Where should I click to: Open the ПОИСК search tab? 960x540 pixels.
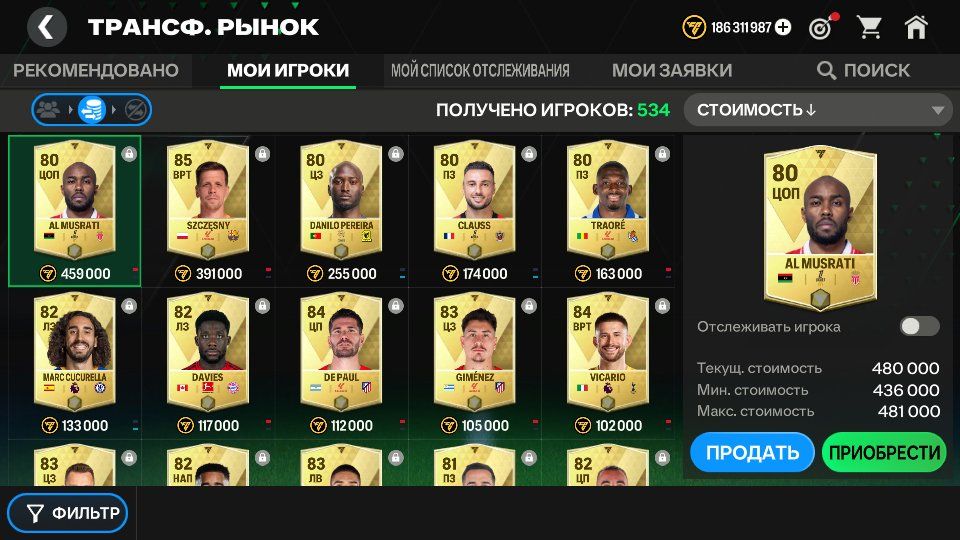[863, 70]
